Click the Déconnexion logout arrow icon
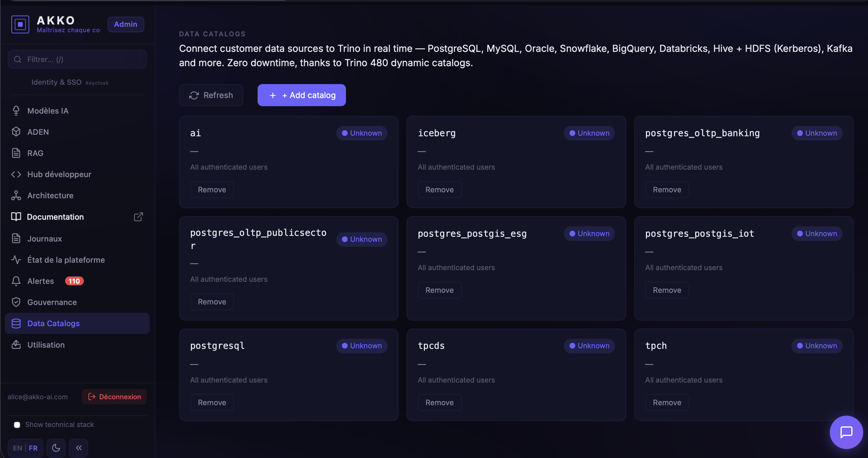The height and width of the screenshot is (458, 868). point(92,397)
